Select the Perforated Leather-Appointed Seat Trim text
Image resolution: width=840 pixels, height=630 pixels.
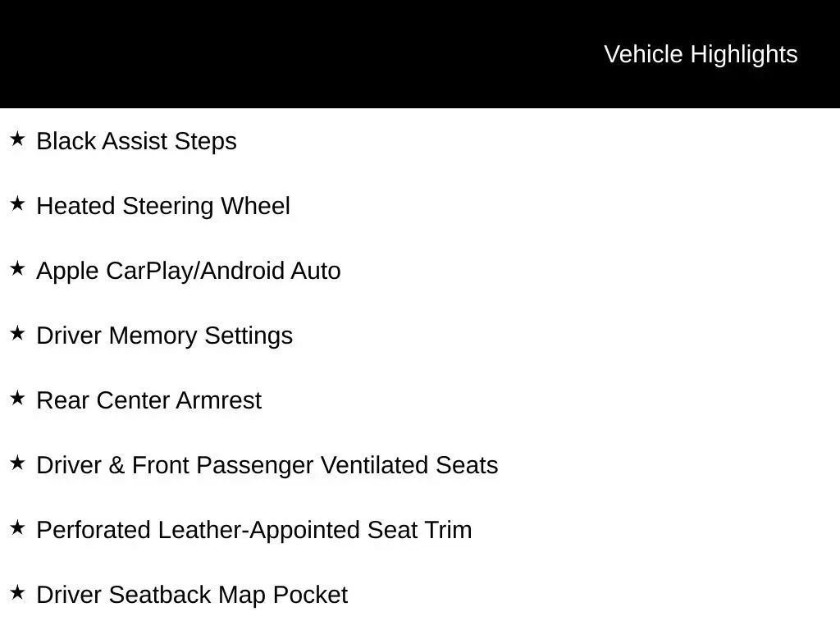click(253, 530)
